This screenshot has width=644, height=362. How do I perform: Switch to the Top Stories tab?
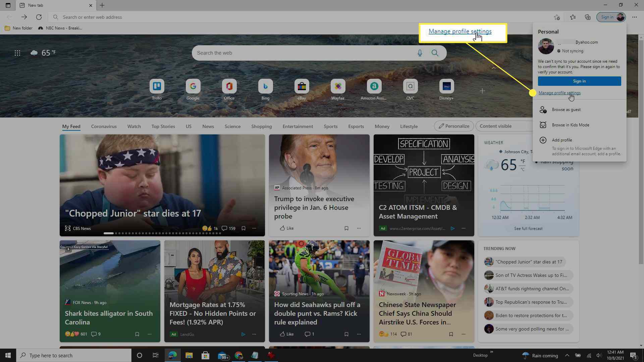tap(163, 126)
